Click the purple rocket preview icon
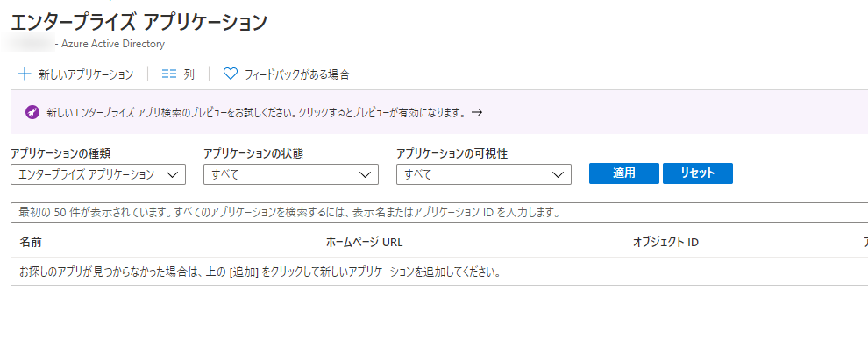The height and width of the screenshot is (353, 868). click(x=32, y=113)
